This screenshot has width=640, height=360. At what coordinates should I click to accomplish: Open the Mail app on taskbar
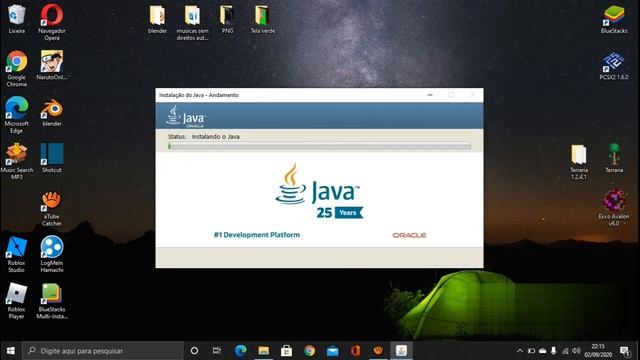pyautogui.click(x=332, y=351)
